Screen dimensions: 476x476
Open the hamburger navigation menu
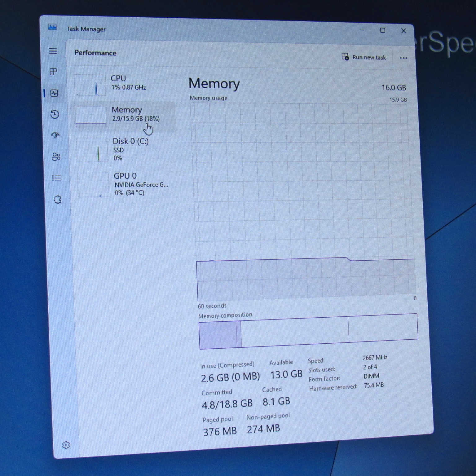pyautogui.click(x=53, y=51)
